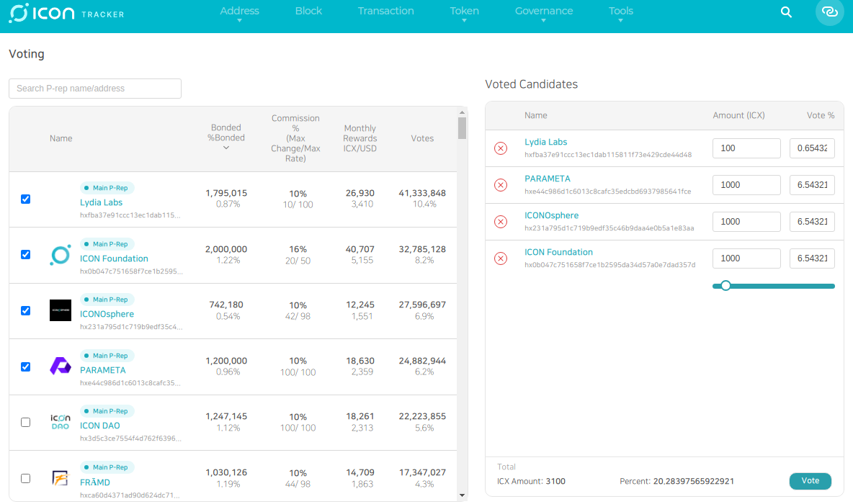Select the FRAMD P-Rep checkbox
The width and height of the screenshot is (853, 504).
[x=26, y=478]
